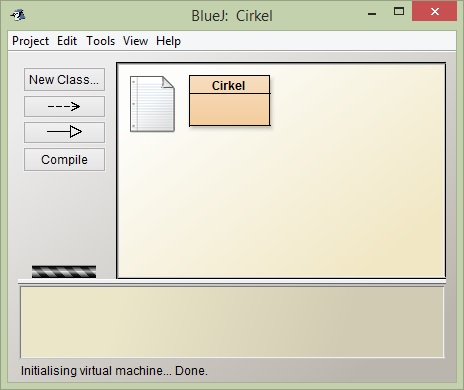This screenshot has height=390, width=464.
Task: Minimize the BlueJ window
Action: point(372,12)
